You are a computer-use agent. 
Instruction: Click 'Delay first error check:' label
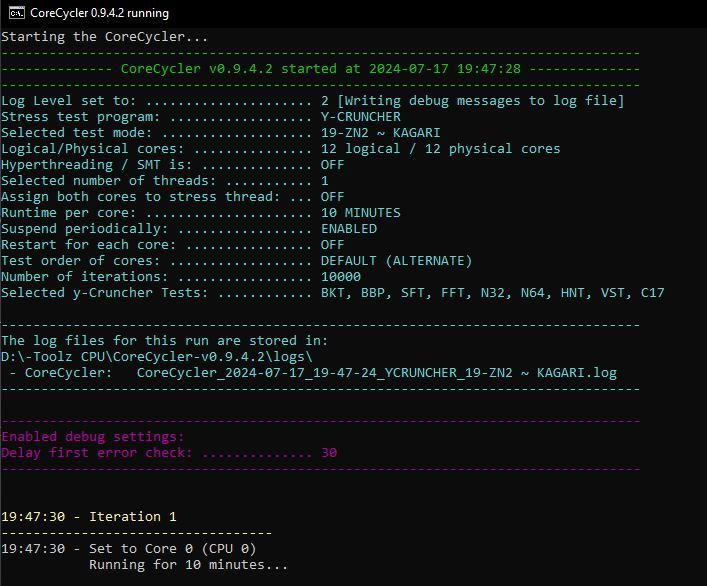[x=96, y=453]
